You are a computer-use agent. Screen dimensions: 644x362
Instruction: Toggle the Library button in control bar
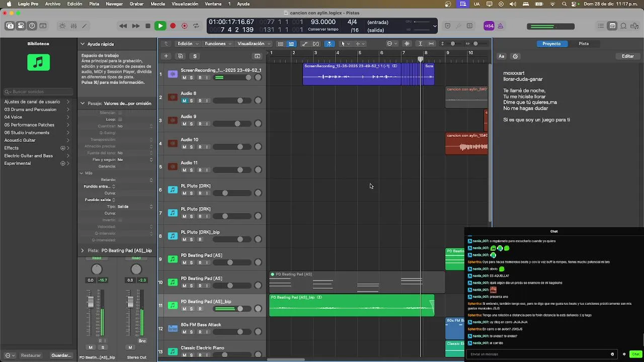point(10,26)
